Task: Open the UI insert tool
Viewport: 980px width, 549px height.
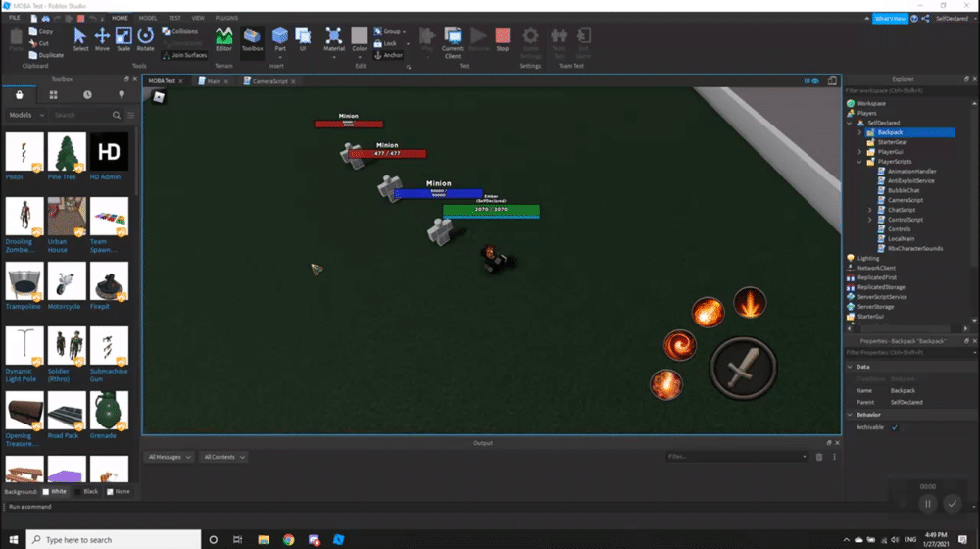Action: pos(303,39)
